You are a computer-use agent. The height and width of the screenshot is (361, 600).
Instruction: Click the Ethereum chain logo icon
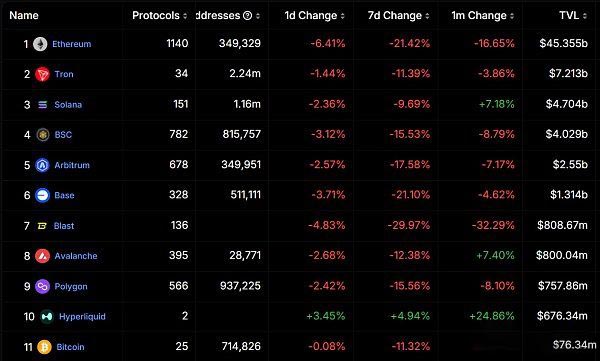point(40,44)
